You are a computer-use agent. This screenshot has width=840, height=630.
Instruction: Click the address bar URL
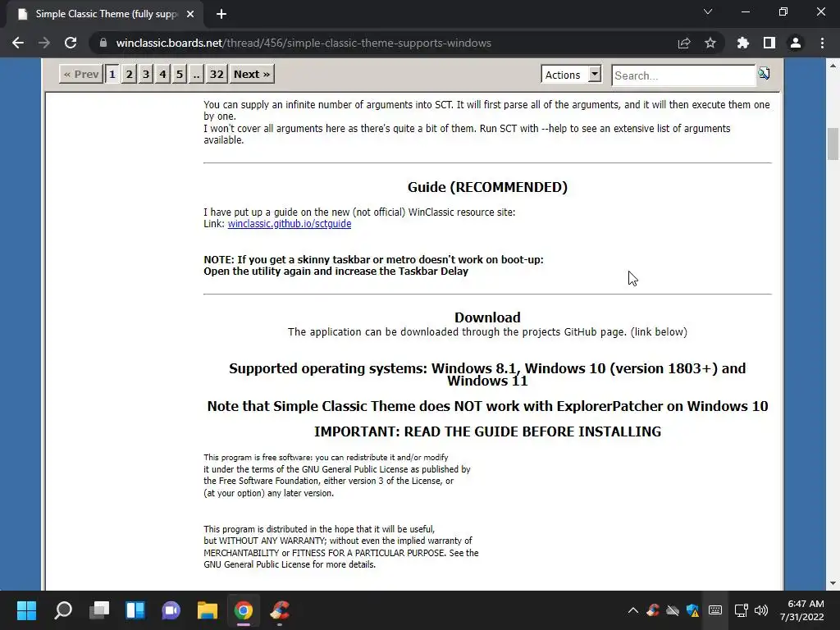pos(304,43)
